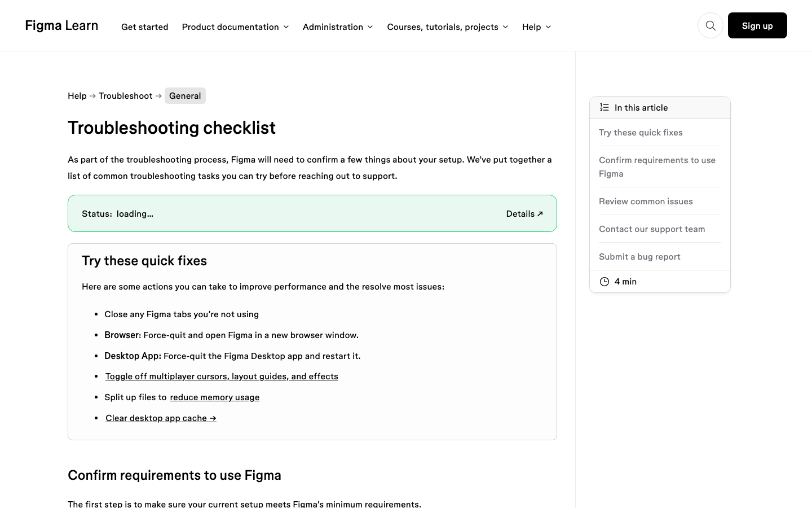Jump to Confirm requirements to use Figma

pos(657,167)
